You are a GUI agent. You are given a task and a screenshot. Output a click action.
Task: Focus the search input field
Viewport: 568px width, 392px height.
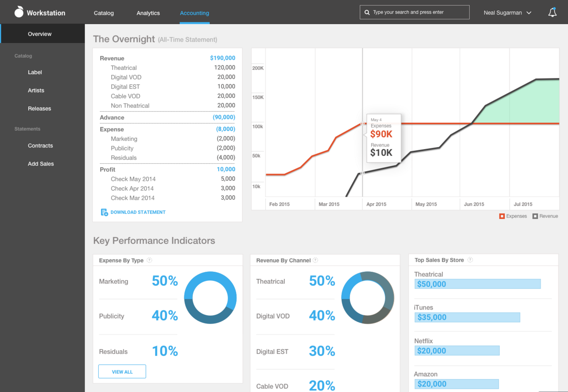point(414,12)
